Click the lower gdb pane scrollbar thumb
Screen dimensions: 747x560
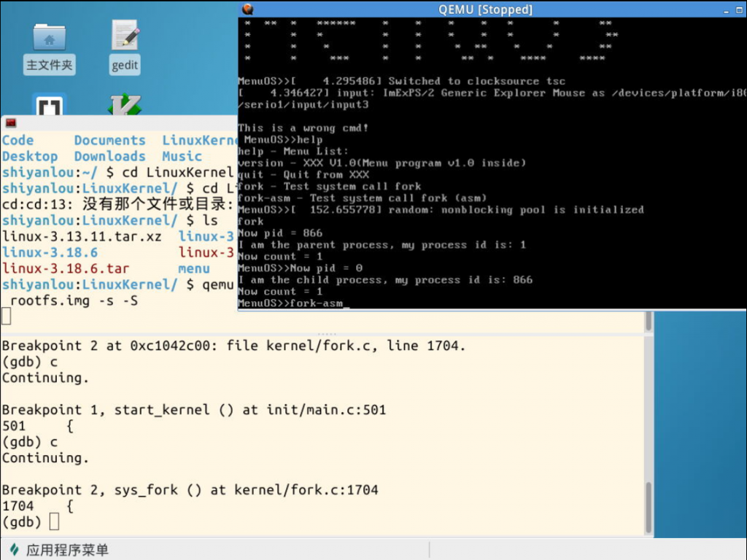point(649,507)
